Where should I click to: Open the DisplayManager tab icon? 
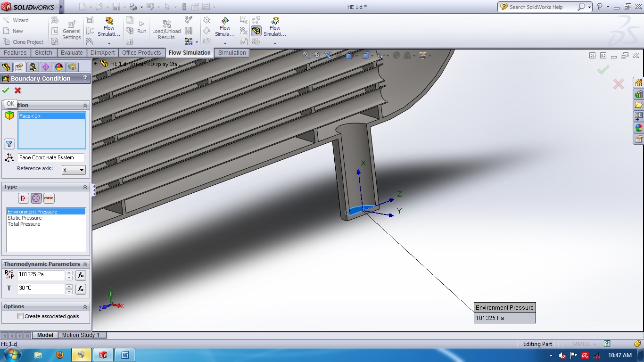click(x=58, y=67)
